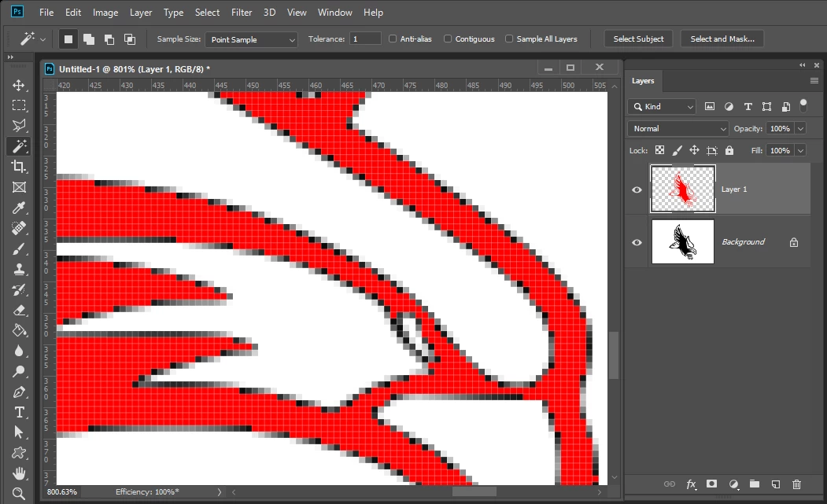Click the Select and Mask button
This screenshot has width=827, height=504.
[722, 39]
